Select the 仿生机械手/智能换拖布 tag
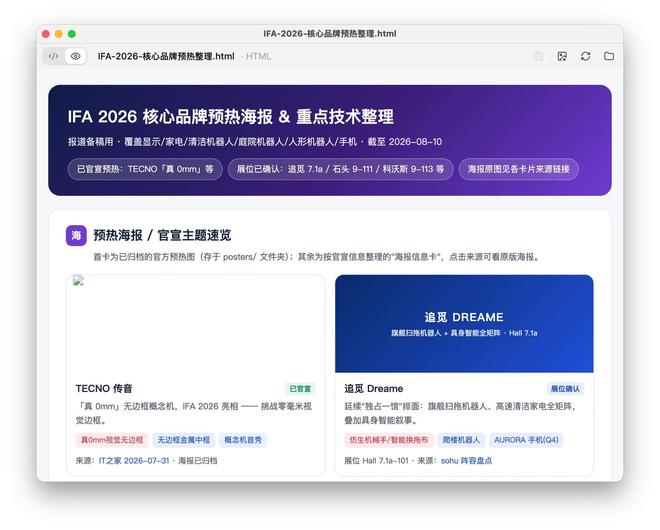Screen dimensions: 660x530 (389, 440)
